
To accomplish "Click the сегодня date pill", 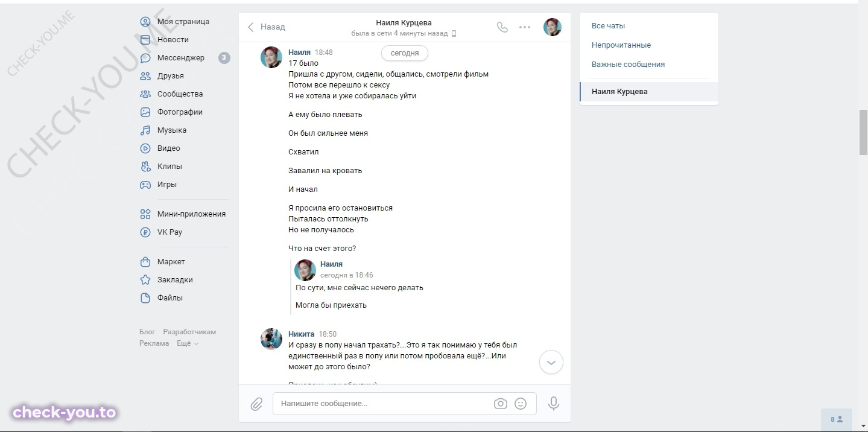I will click(405, 53).
